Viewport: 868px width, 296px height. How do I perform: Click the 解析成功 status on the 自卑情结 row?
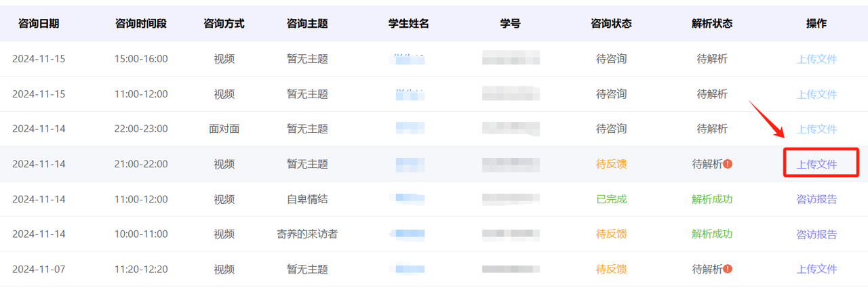(x=712, y=199)
